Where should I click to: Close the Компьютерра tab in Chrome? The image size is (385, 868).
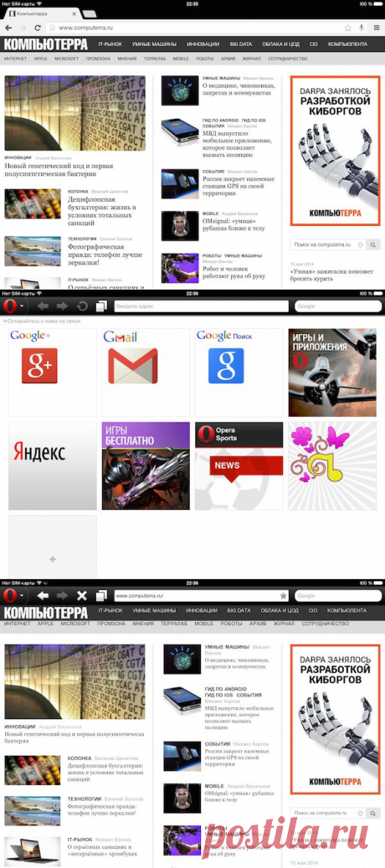pyautogui.click(x=74, y=13)
